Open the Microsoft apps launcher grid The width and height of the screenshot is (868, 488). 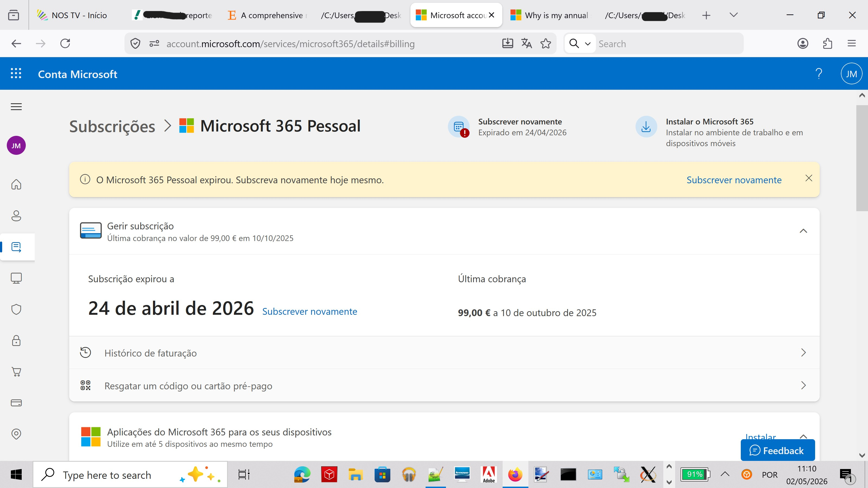(16, 73)
